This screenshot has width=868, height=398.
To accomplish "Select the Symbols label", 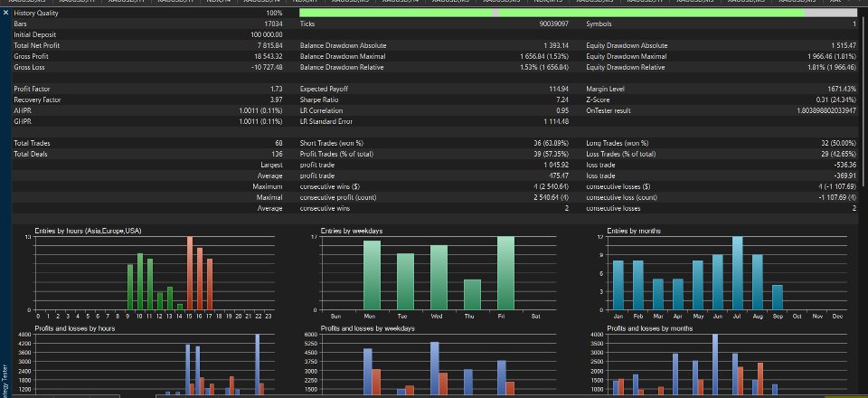I will (x=599, y=24).
